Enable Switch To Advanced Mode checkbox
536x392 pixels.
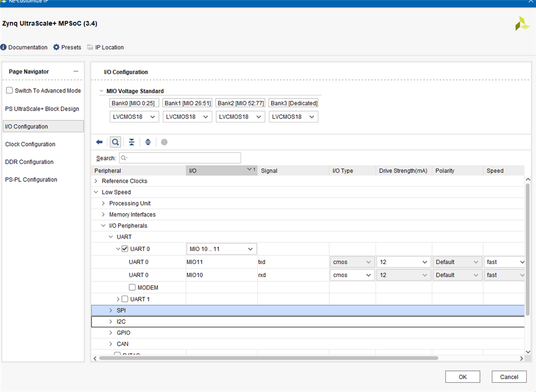9,90
